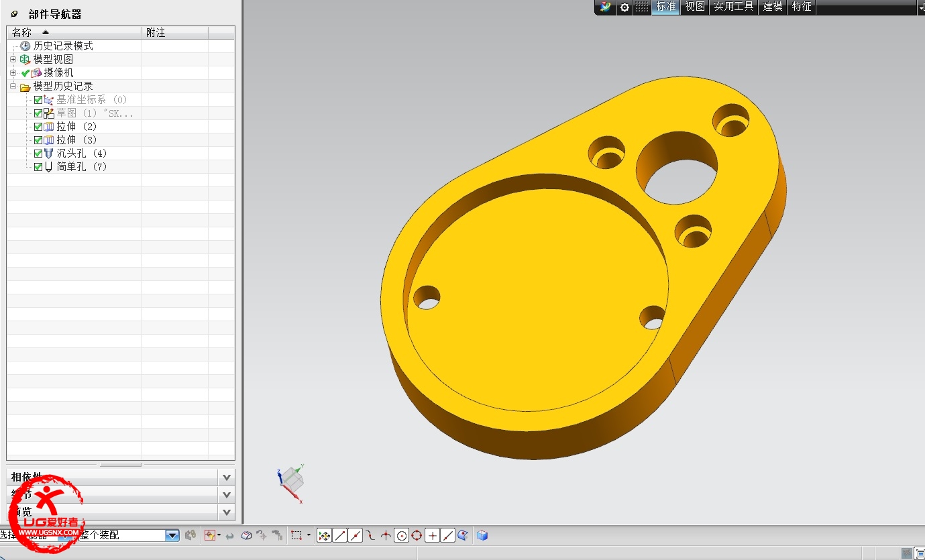The width and height of the screenshot is (925, 560).
Task: Click the dotted grip handle beside the 标准 tab
Action: 642,7
